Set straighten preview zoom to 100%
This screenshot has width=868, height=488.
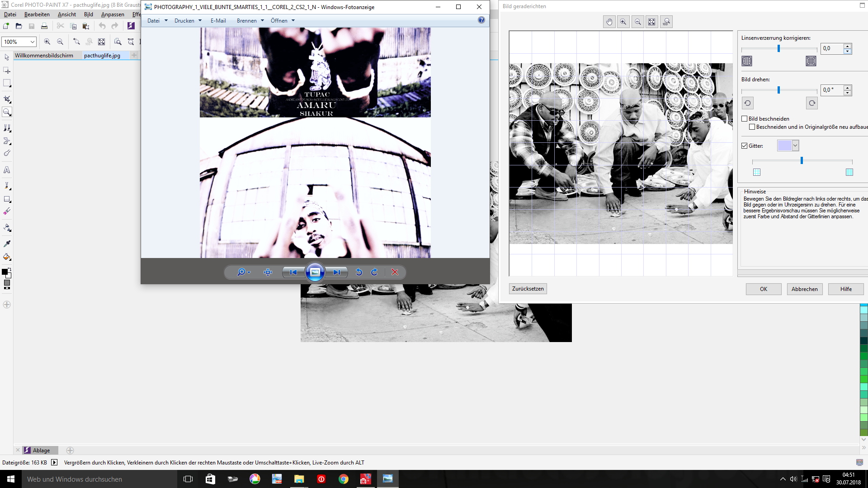pyautogui.click(x=666, y=22)
